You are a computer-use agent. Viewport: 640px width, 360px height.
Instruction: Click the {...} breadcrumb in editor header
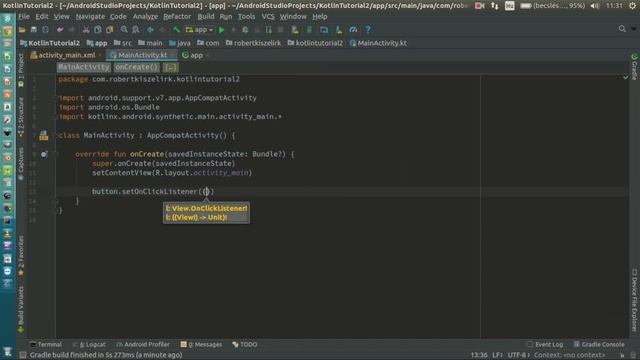tap(171, 67)
